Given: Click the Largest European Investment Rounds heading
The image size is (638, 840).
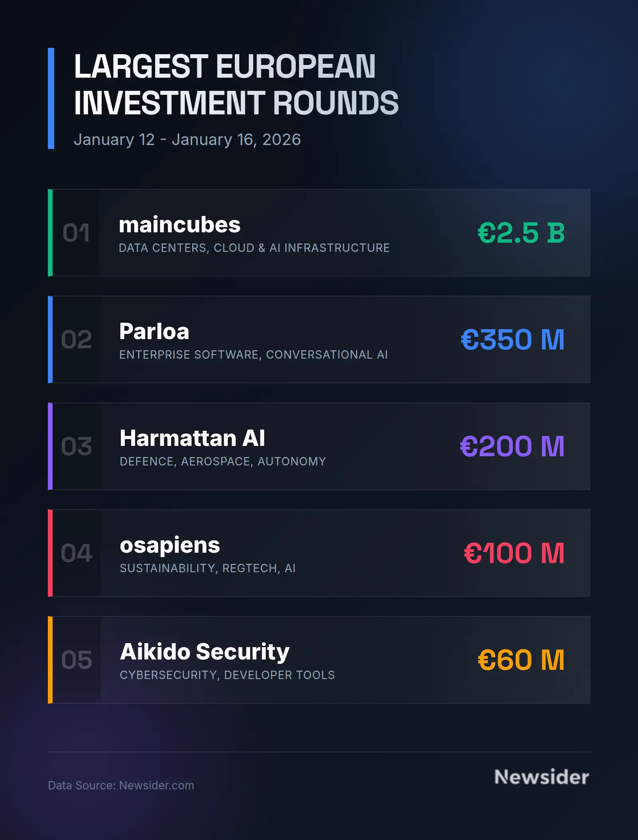Looking at the screenshot, I should click(x=236, y=84).
